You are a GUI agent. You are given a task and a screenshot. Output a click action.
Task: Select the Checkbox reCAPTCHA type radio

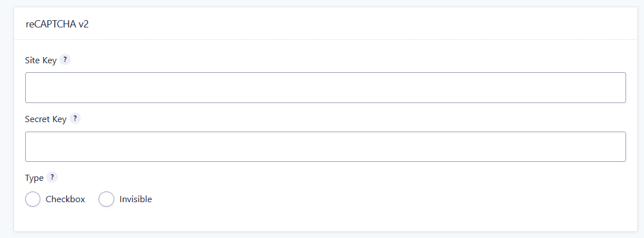(33, 199)
